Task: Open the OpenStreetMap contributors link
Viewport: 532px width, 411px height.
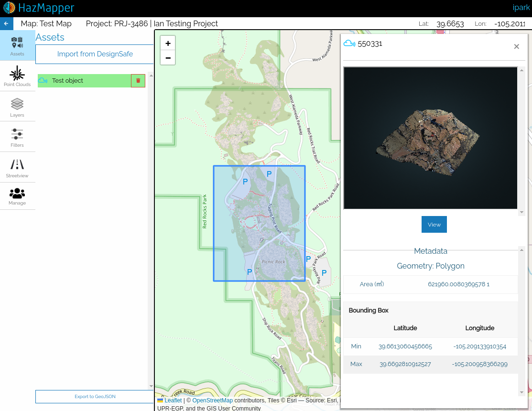Action: (x=212, y=400)
